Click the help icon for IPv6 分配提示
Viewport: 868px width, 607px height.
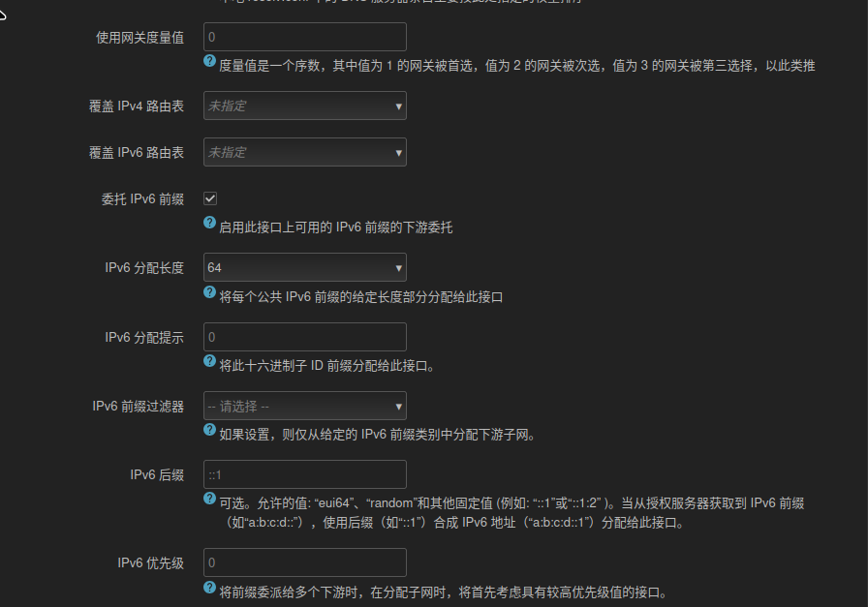point(209,361)
